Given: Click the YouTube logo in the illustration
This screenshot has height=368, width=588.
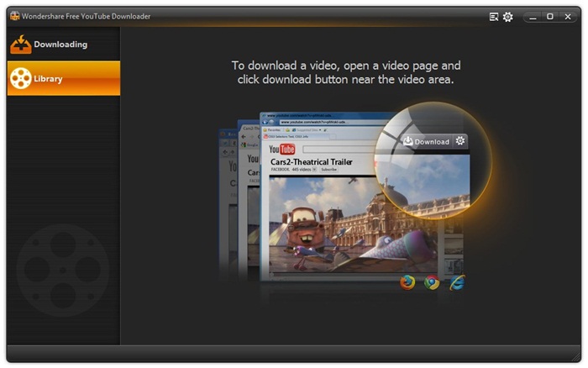Looking at the screenshot, I should (x=282, y=150).
